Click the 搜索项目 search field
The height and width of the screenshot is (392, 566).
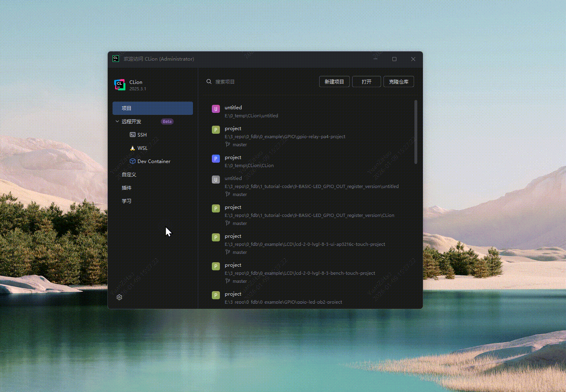(225, 81)
